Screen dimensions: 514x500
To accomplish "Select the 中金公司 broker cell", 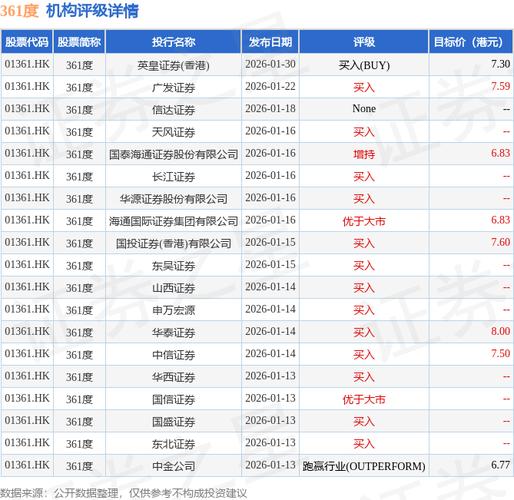I will (173, 466).
